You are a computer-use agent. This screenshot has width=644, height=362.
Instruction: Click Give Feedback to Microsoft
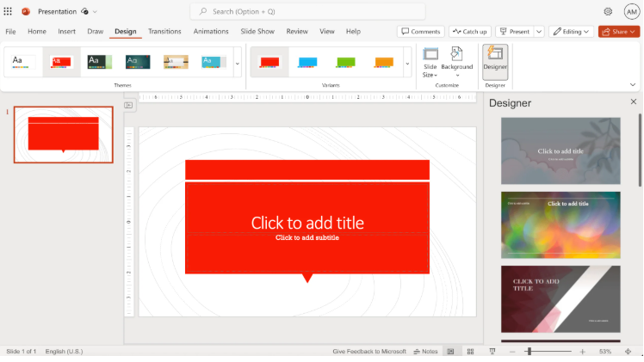[369, 352]
